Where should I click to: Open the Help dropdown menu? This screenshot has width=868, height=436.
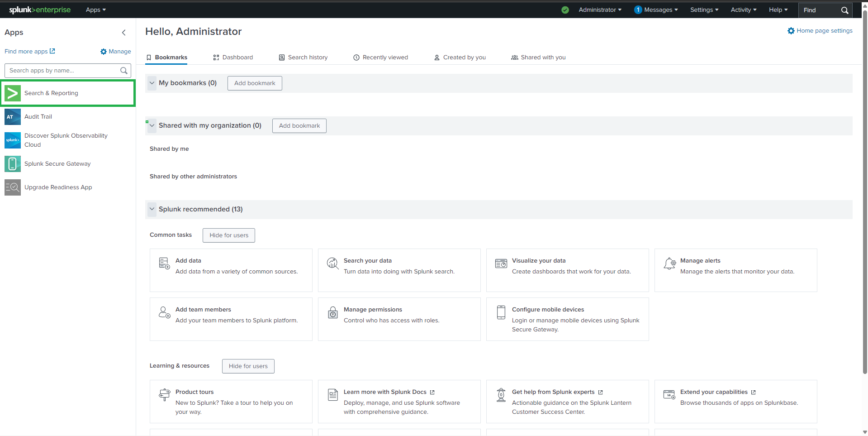[778, 10]
